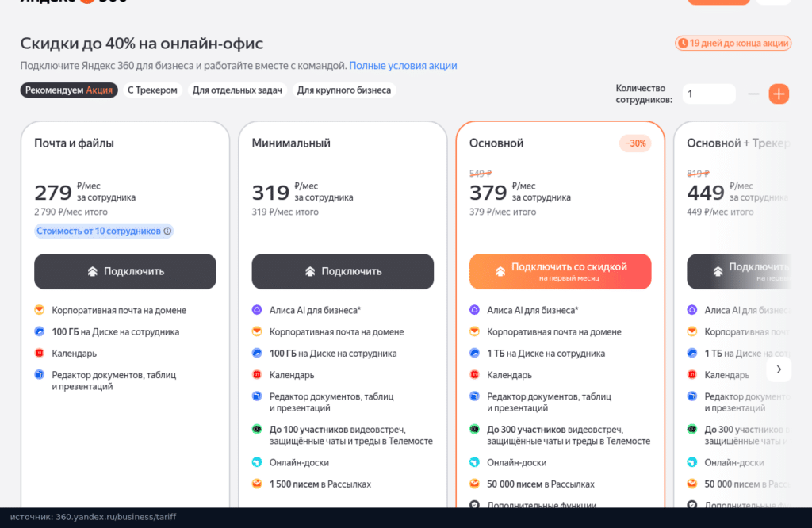Click 'Алиса AI для бизнеса*' text in Минимальный
Viewport: 812px width, 528px height.
coord(315,310)
